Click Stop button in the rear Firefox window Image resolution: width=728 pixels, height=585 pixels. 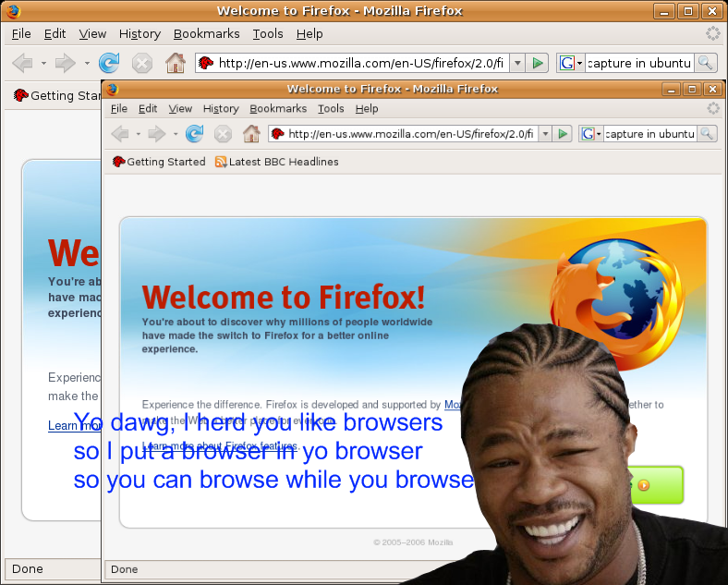coord(142,63)
